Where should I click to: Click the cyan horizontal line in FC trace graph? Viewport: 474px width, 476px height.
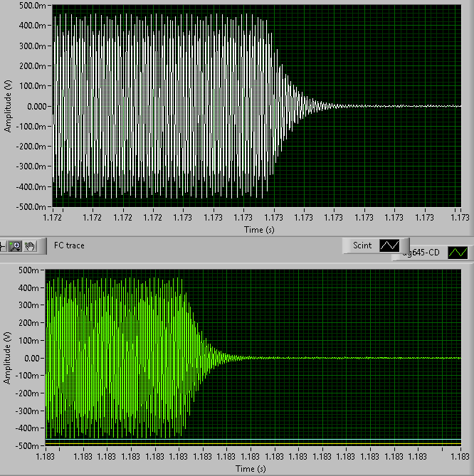(253, 439)
